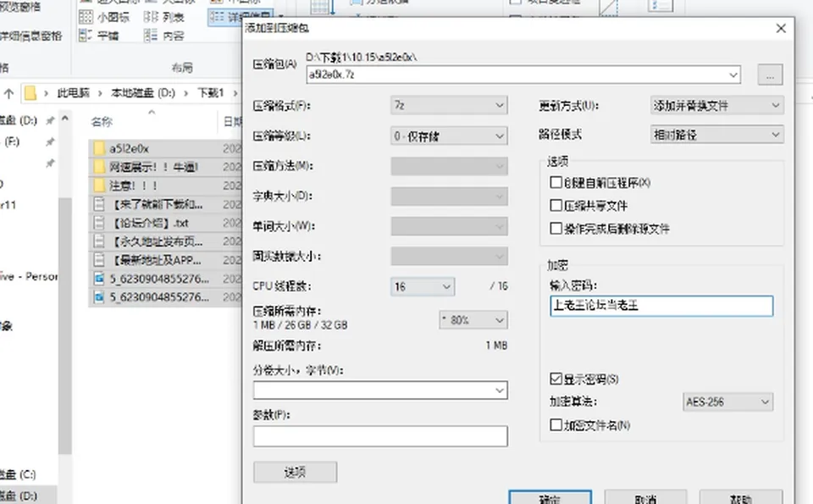Click the 【最新地址及APP text file icon

pos(99,260)
